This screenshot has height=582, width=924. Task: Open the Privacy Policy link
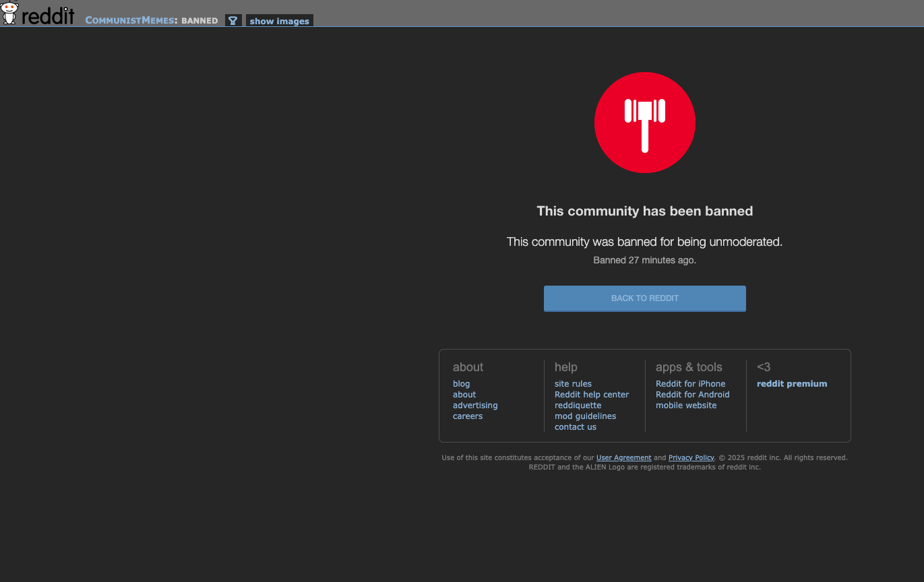pyautogui.click(x=691, y=458)
